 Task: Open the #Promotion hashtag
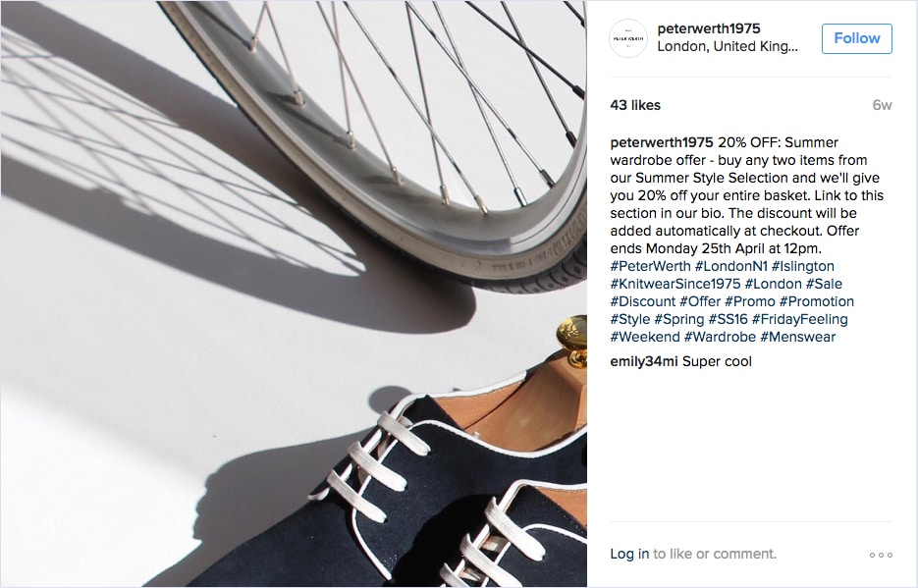(x=816, y=301)
